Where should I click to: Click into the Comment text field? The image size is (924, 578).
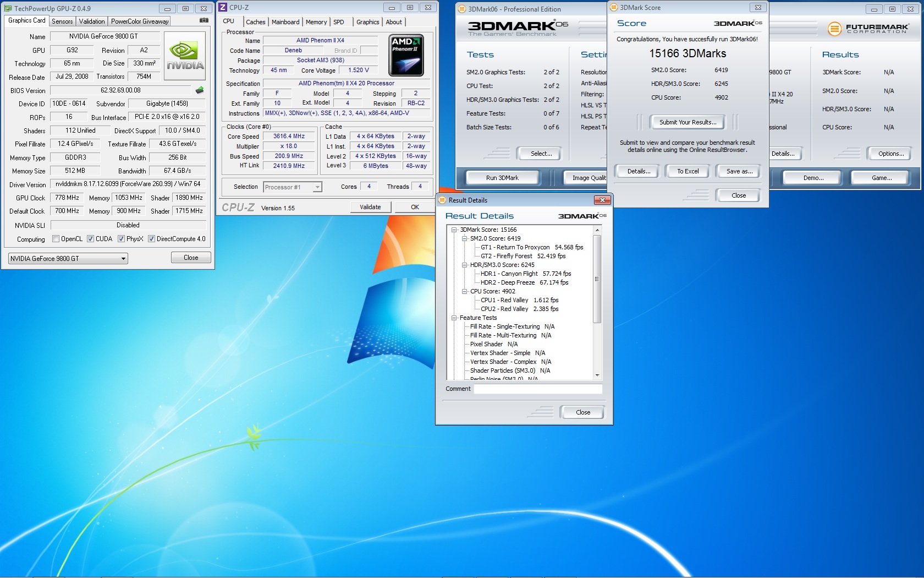click(x=537, y=389)
